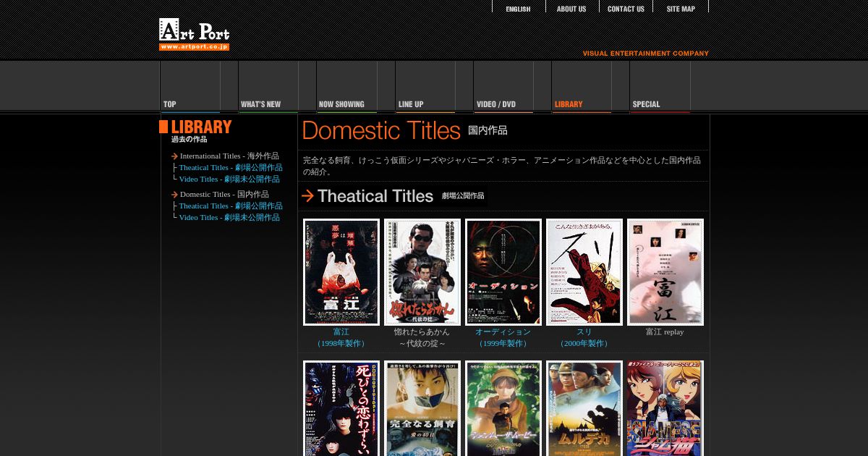
Task: Click the スリ （2000年製作） title link
Action: click(584, 337)
